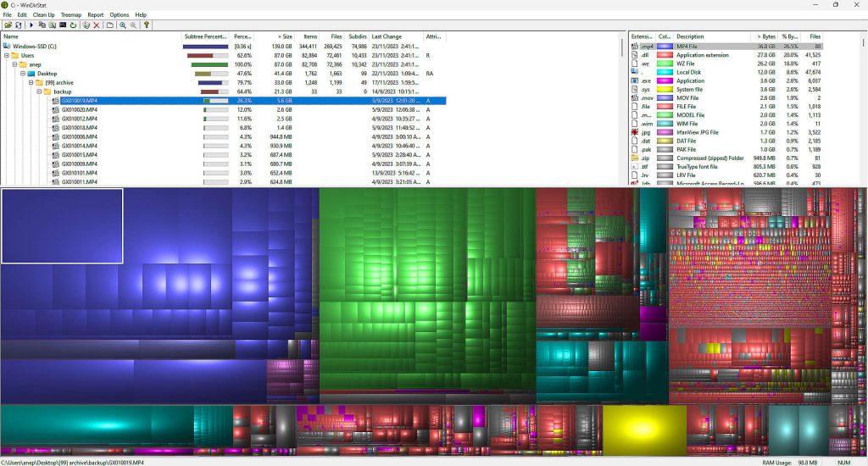Screen dimensions: 868x466
Task: Click the red X delete icon
Action: (x=97, y=25)
